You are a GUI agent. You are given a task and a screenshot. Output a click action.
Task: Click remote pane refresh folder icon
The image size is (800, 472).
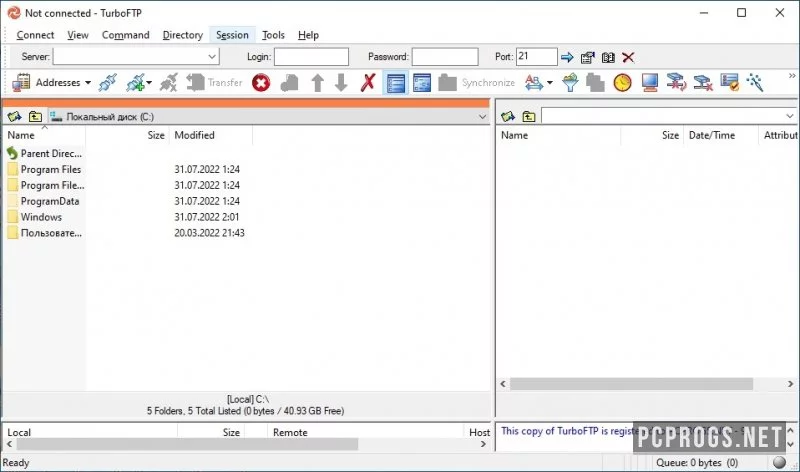[x=508, y=117]
